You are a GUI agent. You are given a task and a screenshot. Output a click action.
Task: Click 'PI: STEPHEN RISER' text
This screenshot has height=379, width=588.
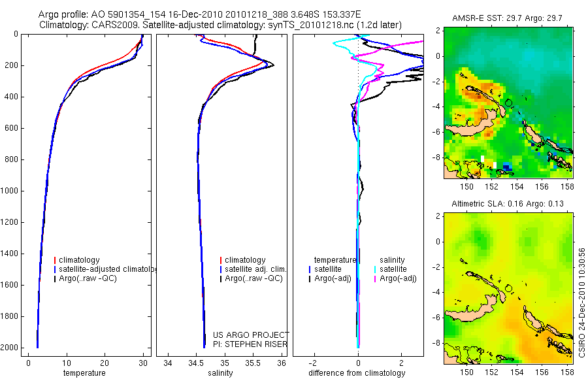(250, 344)
